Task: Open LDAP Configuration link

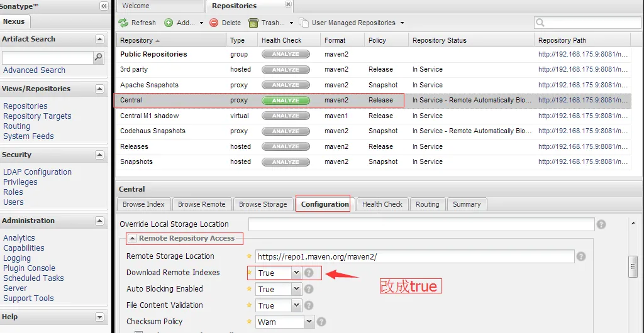Action: [x=37, y=172]
